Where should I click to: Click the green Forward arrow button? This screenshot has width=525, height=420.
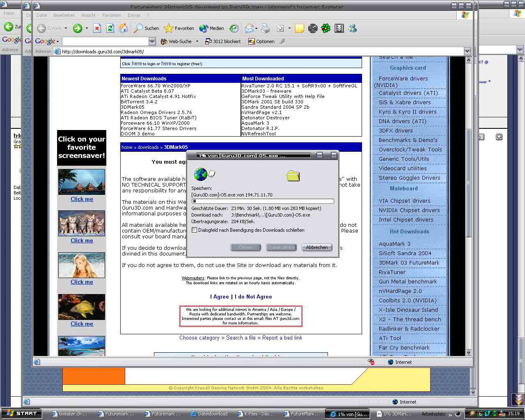coord(77,28)
